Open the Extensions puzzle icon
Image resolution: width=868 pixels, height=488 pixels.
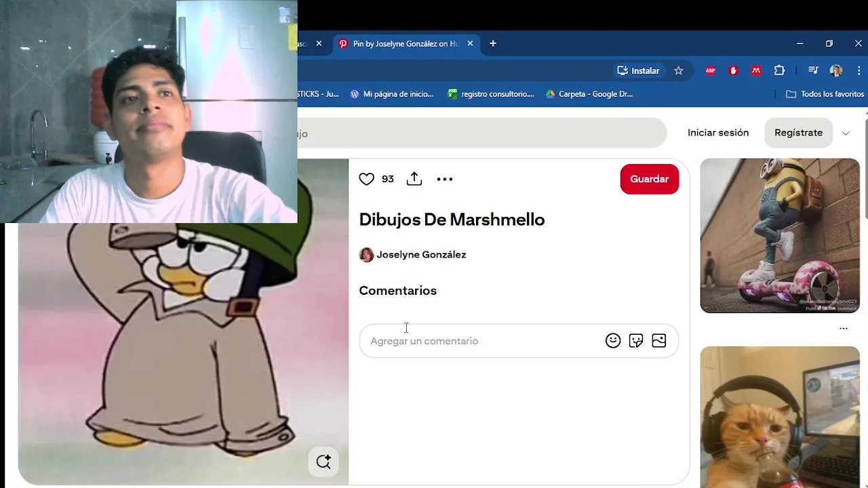tap(779, 70)
